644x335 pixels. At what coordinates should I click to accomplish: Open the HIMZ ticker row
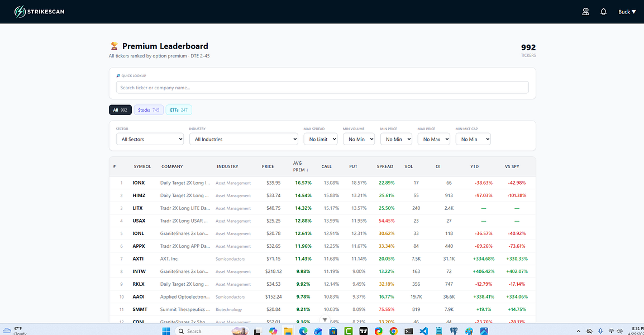(x=322, y=195)
